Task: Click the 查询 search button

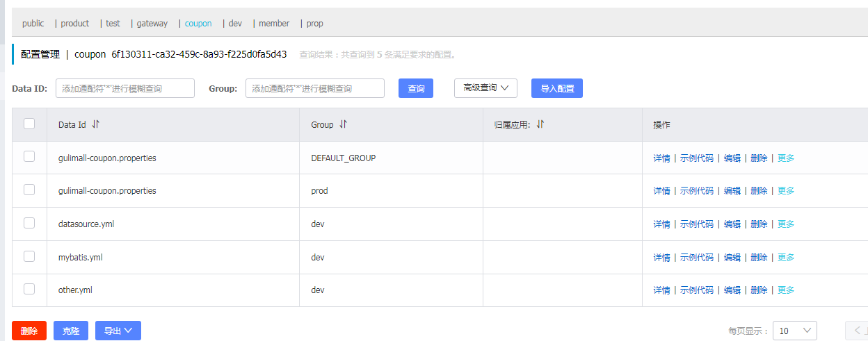Action: tap(416, 88)
